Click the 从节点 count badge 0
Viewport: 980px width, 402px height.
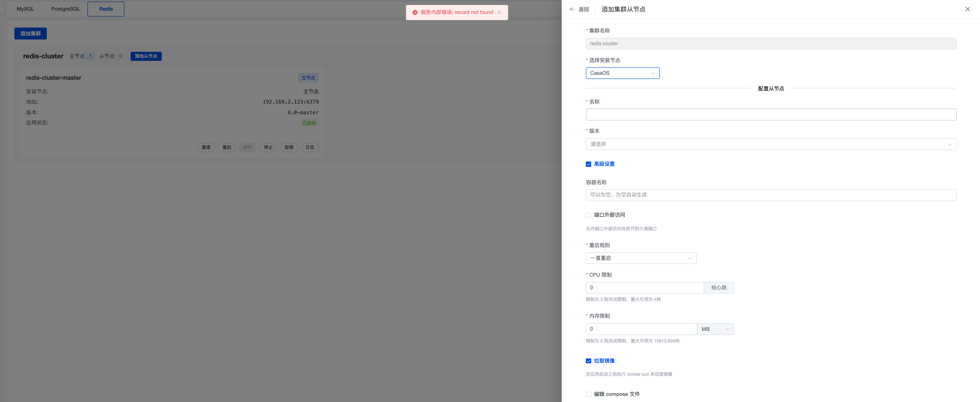click(x=120, y=56)
